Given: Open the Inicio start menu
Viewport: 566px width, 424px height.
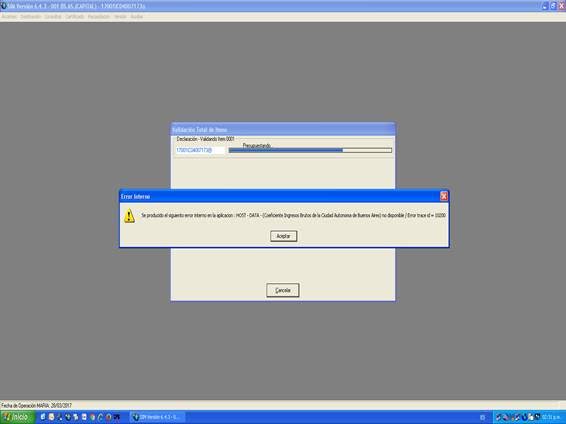Looking at the screenshot, I should (17, 417).
